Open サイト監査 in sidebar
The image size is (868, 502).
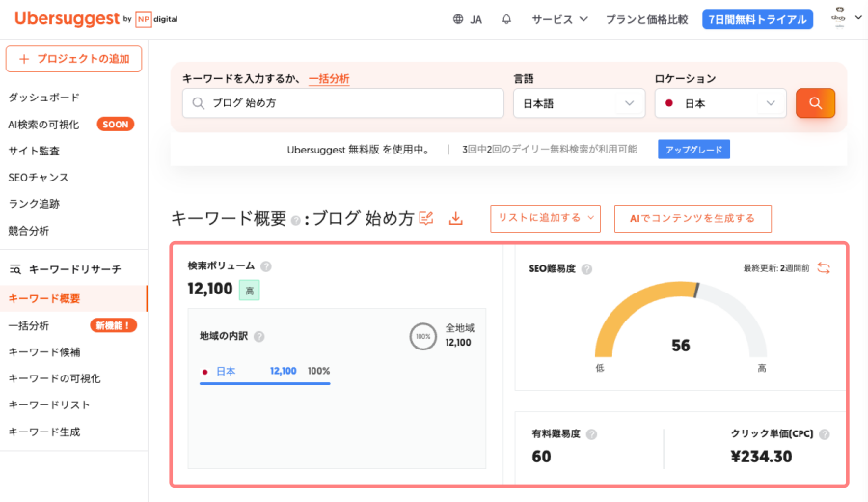click(x=34, y=151)
